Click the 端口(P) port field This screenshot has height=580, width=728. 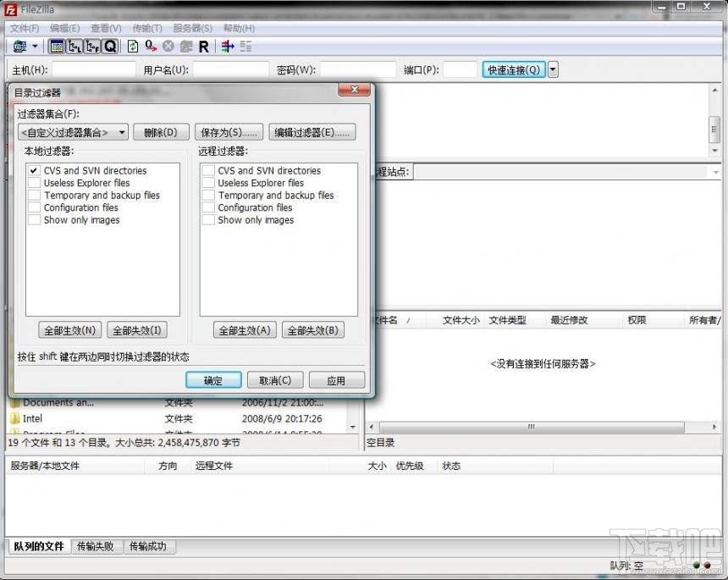click(x=461, y=69)
